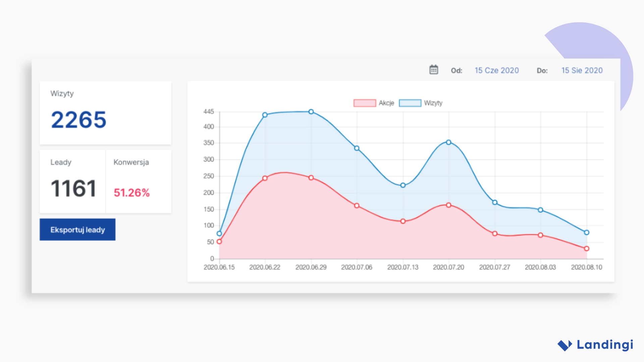Click Akcje data point at 2020.06.22
The image size is (644, 362).
click(265, 178)
